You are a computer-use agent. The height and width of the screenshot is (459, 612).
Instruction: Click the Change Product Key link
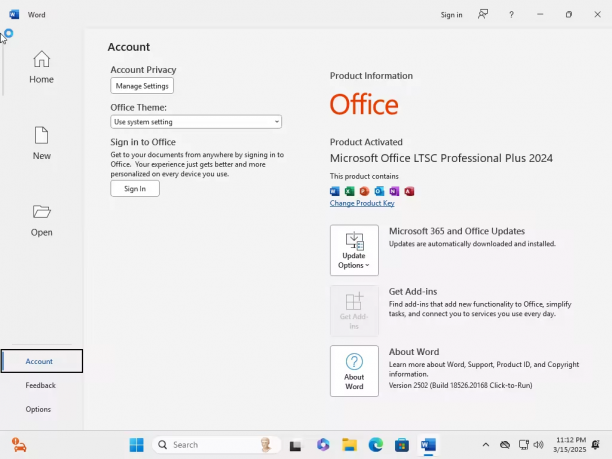(362, 203)
